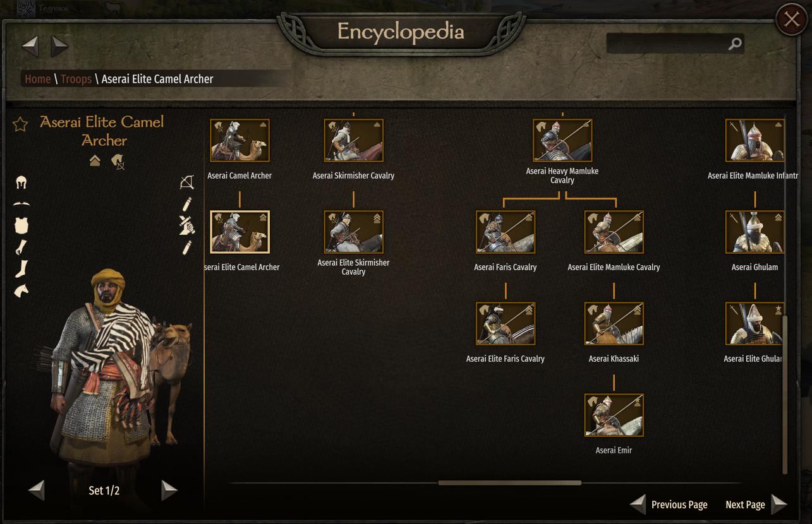Screen dimensions: 812x524
Task: Open the Troops breadcrumb link
Action: point(76,79)
